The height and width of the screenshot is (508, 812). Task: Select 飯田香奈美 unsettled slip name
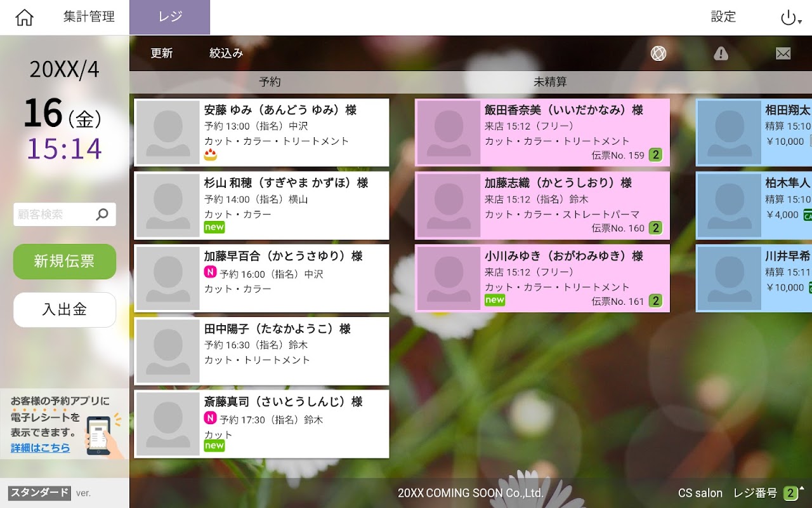[564, 110]
